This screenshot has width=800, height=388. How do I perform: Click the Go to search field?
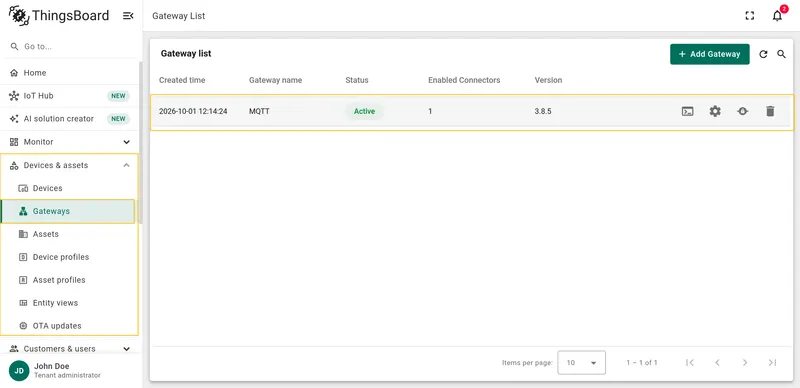pyautogui.click(x=71, y=46)
